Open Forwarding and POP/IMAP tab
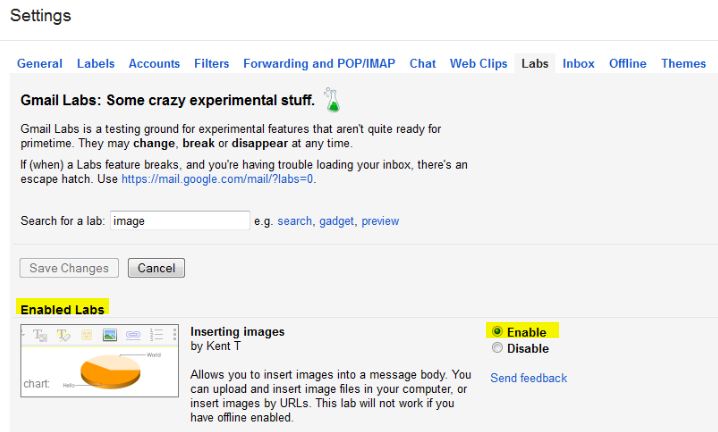The height and width of the screenshot is (432, 718). click(x=319, y=64)
